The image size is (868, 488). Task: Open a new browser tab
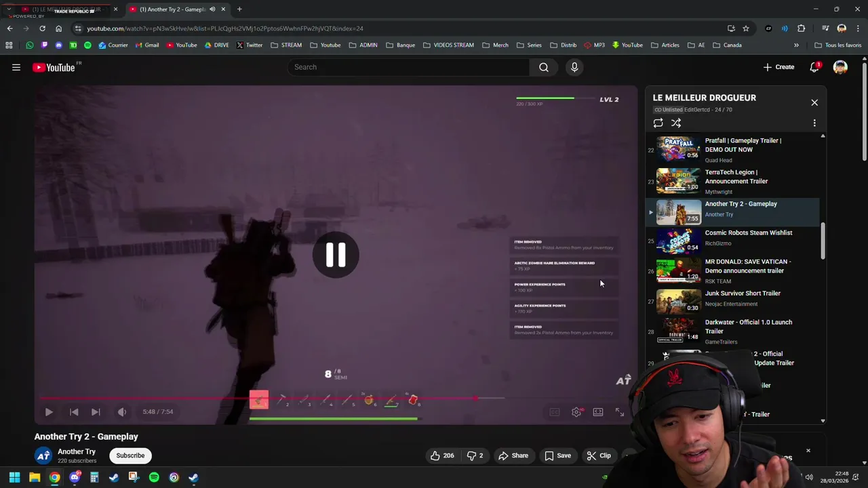[239, 9]
